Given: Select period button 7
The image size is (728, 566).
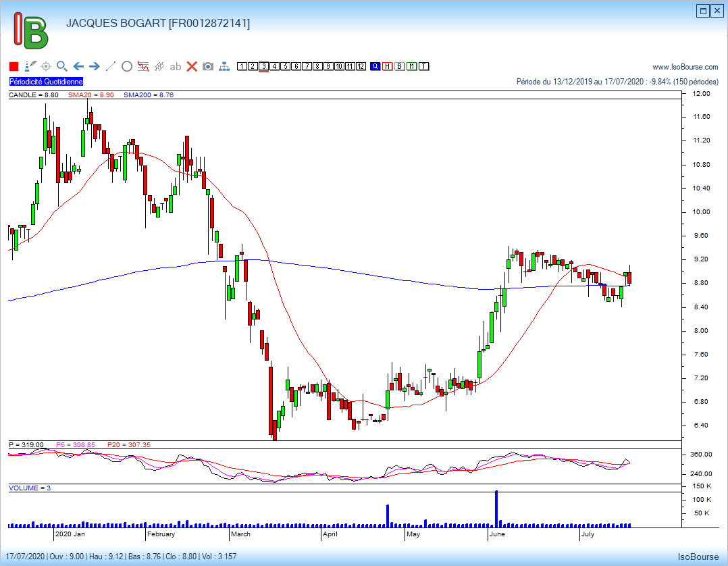Looking at the screenshot, I should (x=307, y=66).
